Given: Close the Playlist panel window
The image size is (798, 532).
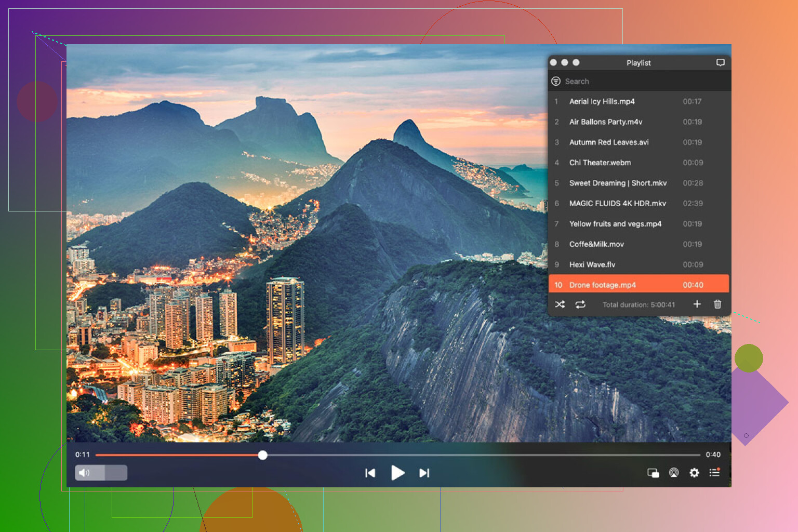Looking at the screenshot, I should (x=554, y=62).
